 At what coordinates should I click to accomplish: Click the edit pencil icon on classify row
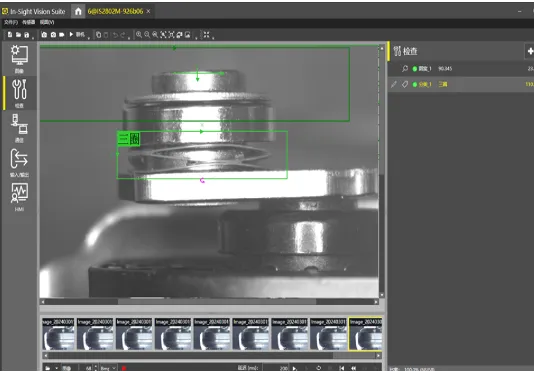click(393, 84)
